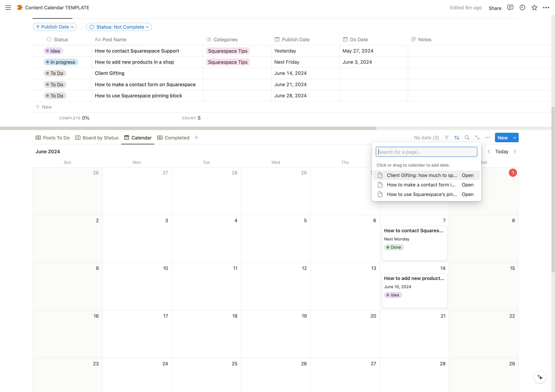Add a new database view
Viewport: 555px width, 392px height.
[x=196, y=137]
